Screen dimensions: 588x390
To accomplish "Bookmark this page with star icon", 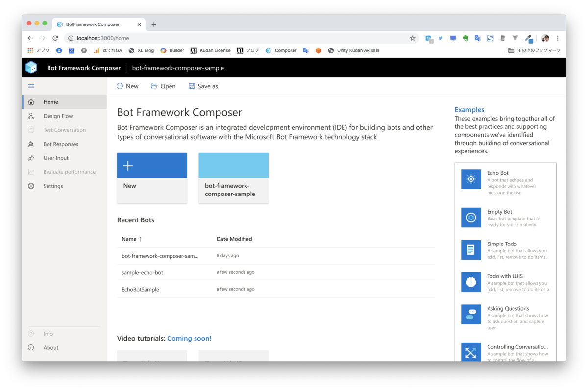I will (413, 38).
